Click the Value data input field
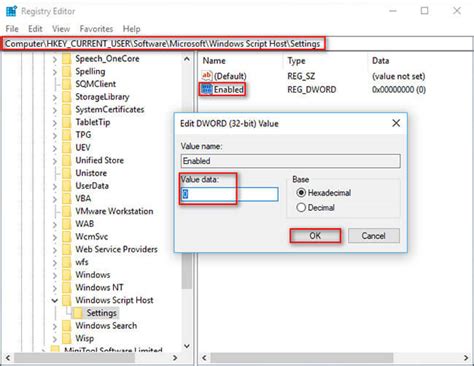This screenshot has height=366, width=474. (230, 194)
